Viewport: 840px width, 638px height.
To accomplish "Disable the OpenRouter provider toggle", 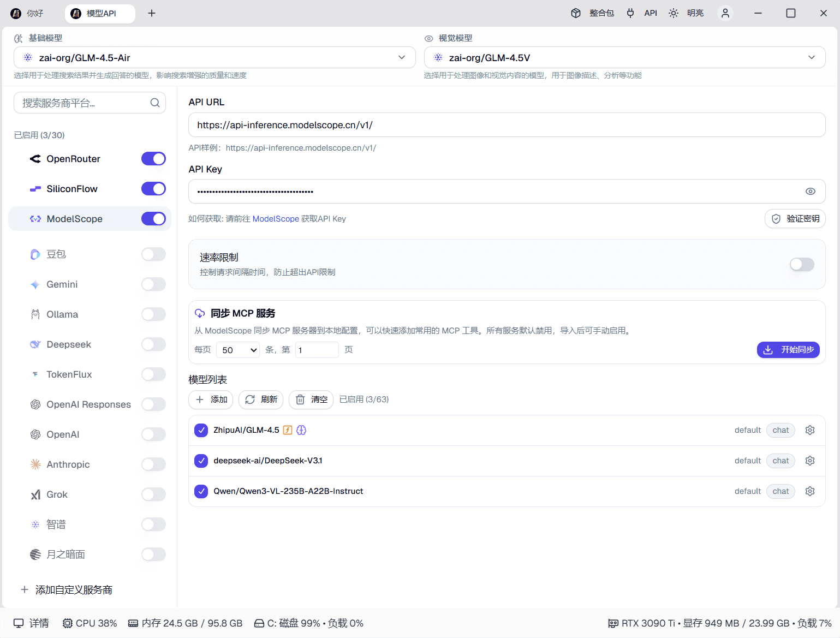I will [153, 159].
